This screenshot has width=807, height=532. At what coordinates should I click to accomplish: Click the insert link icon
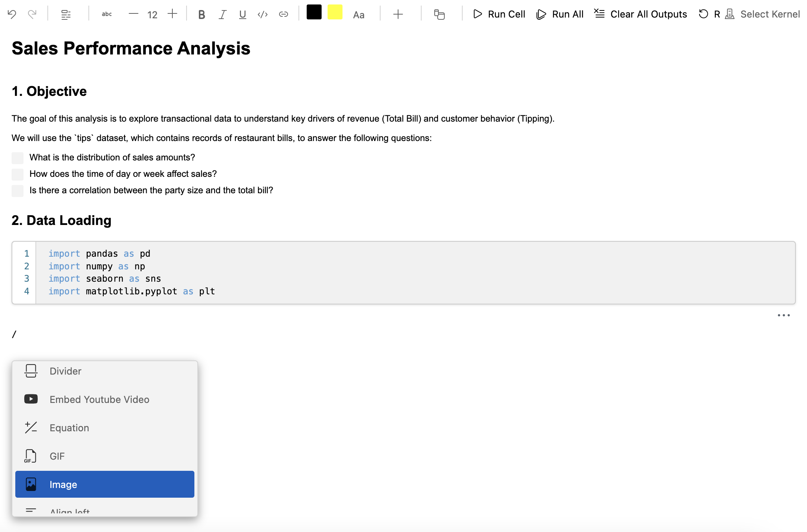284,14
